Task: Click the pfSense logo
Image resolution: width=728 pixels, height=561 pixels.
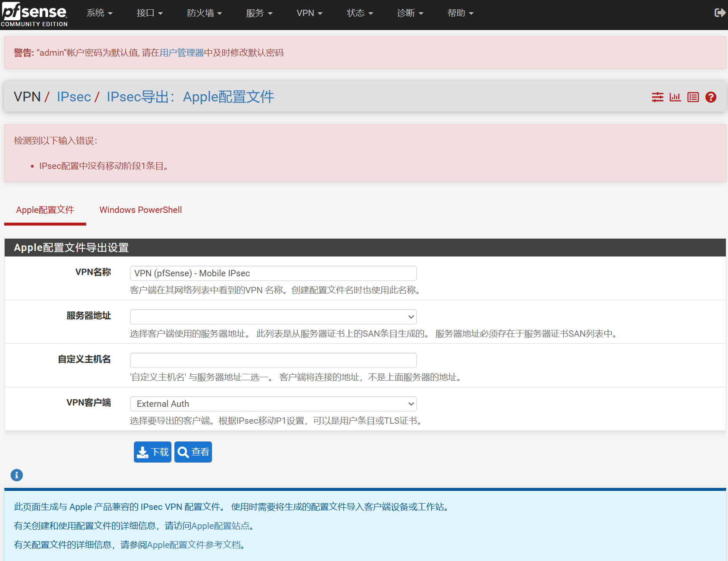Action: click(x=34, y=14)
